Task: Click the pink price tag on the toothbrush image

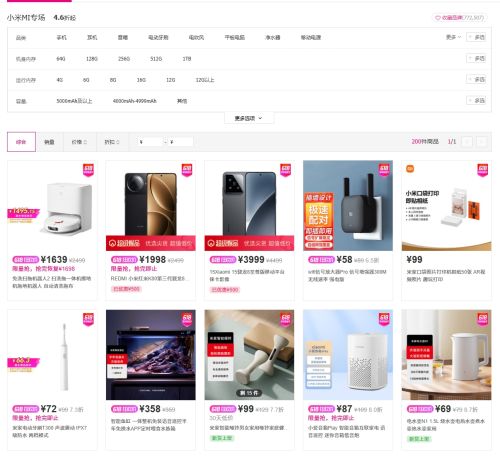Action: [x=23, y=363]
